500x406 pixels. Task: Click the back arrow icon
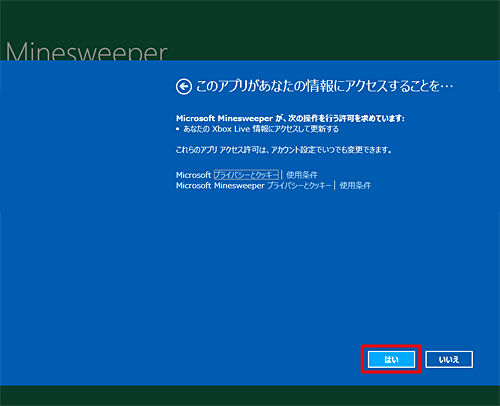[x=184, y=87]
